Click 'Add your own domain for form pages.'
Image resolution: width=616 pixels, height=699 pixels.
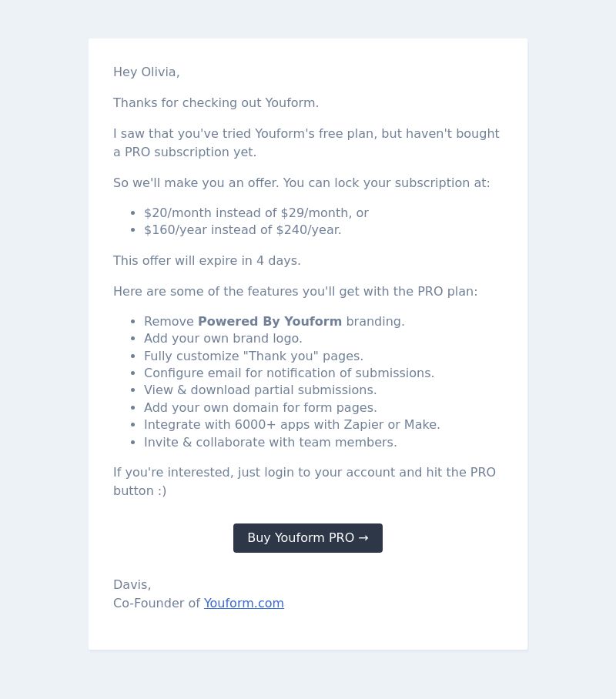coord(260,408)
